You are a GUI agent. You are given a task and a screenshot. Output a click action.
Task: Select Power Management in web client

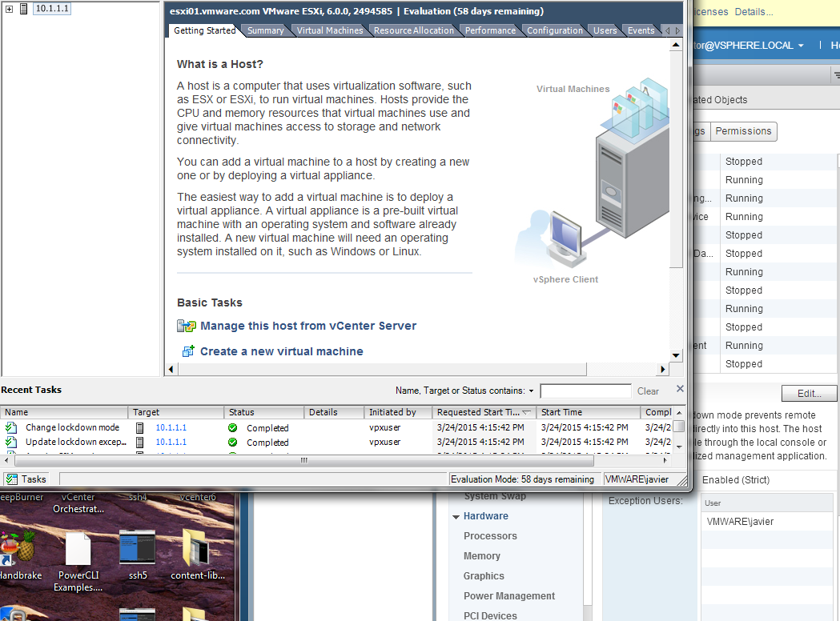point(509,596)
